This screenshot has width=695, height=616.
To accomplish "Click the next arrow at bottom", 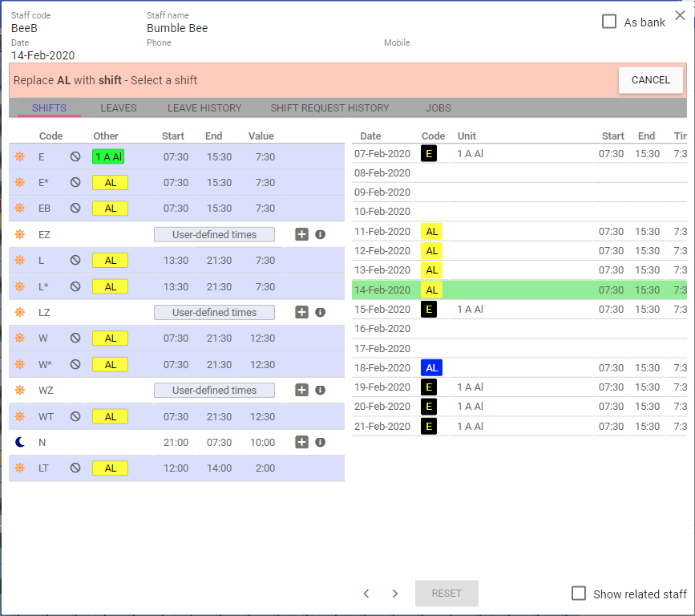I will [x=394, y=594].
